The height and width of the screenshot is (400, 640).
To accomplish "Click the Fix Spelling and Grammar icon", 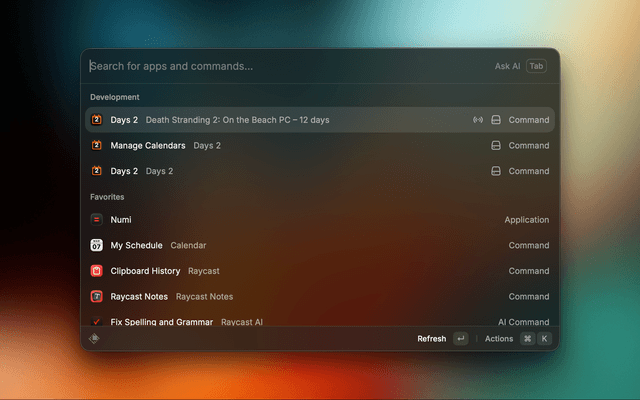I will point(97,322).
